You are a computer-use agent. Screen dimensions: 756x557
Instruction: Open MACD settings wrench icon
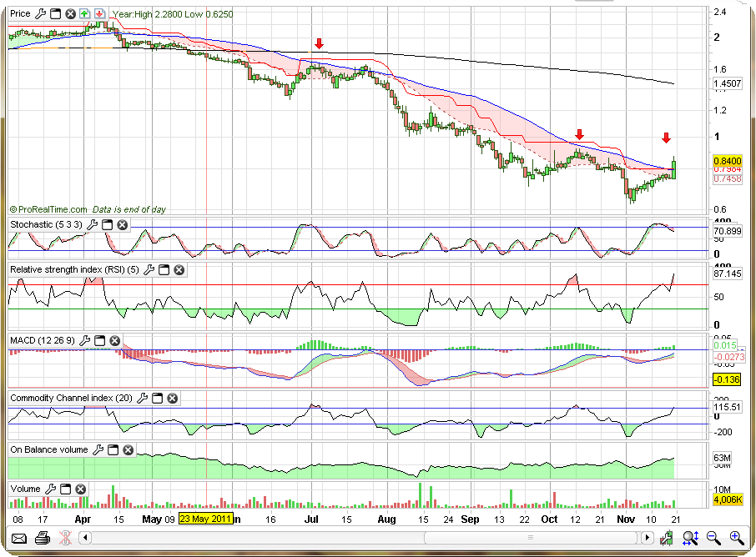coord(84,341)
